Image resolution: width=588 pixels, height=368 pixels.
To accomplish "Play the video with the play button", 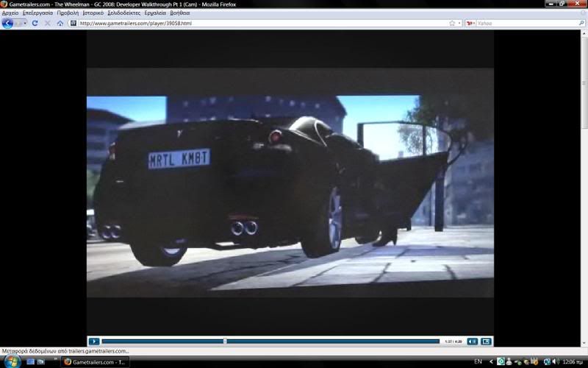I will point(94,342).
